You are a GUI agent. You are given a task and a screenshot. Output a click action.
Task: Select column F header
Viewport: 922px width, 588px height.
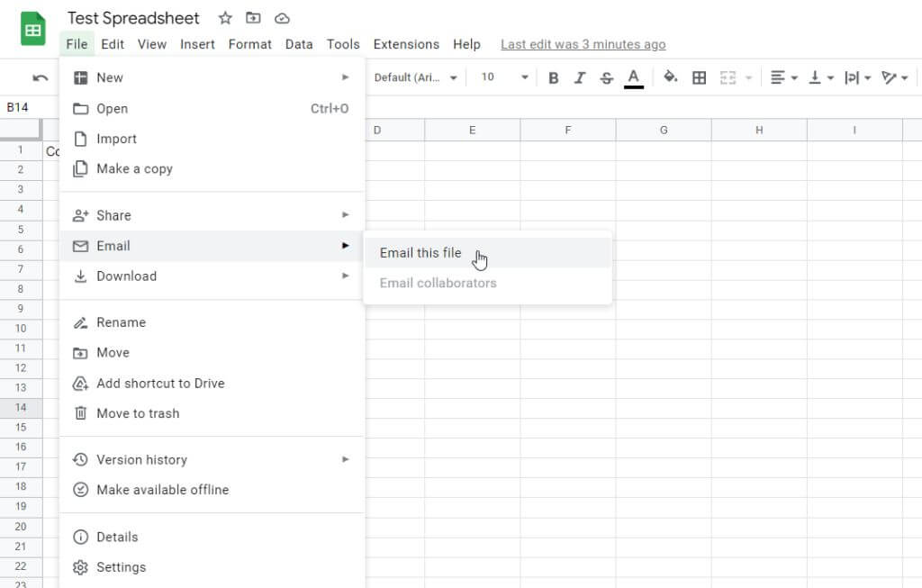[x=568, y=130]
